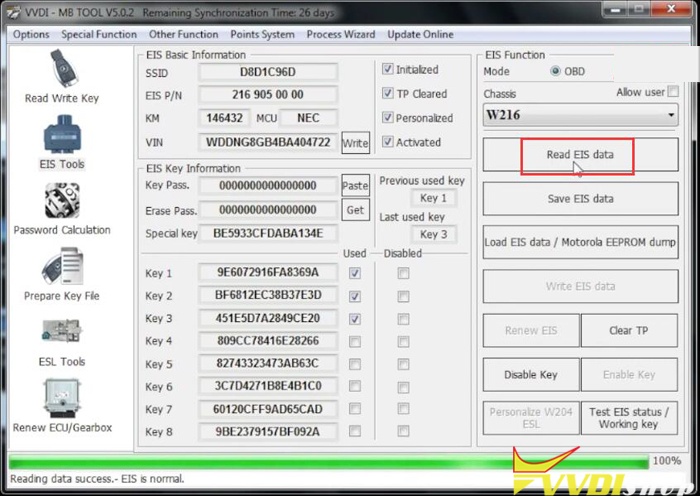Click the Personalize W204 ESL button
Image resolution: width=700 pixels, height=496 pixels.
pos(531,418)
